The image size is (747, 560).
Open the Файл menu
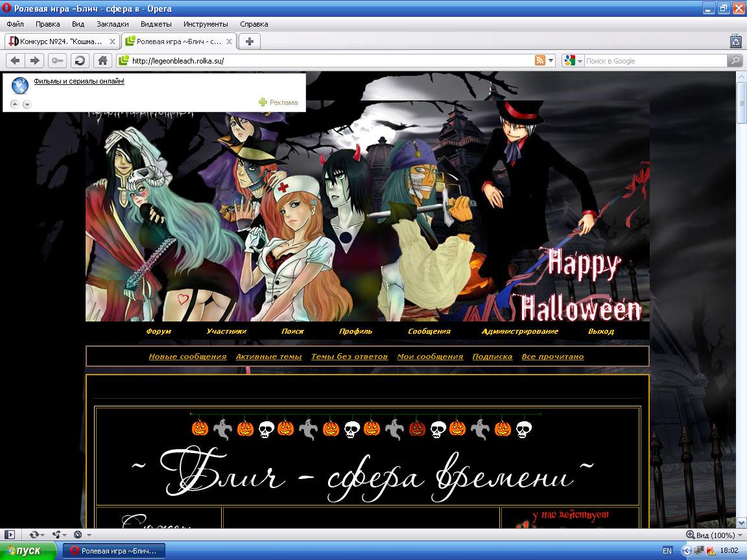point(16,24)
